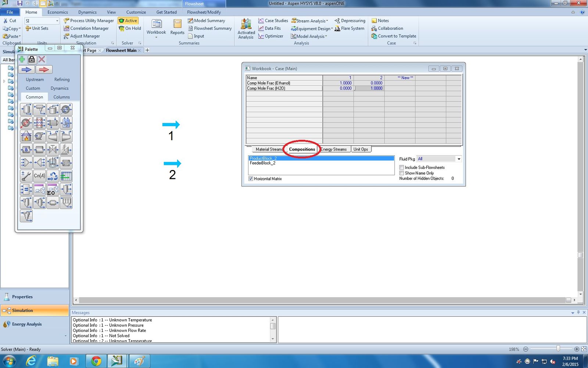Viewport: 588px width, 368px height.
Task: Open the Dynamics ribbon tab
Action: [87, 12]
